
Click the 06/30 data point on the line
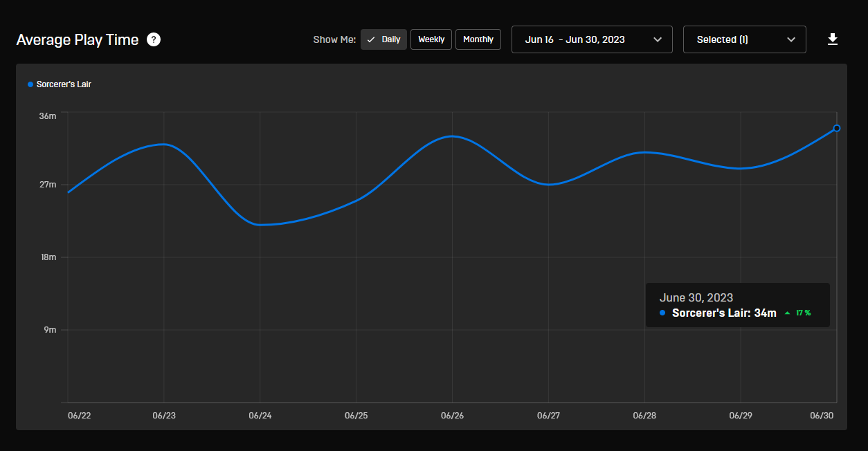pos(837,128)
